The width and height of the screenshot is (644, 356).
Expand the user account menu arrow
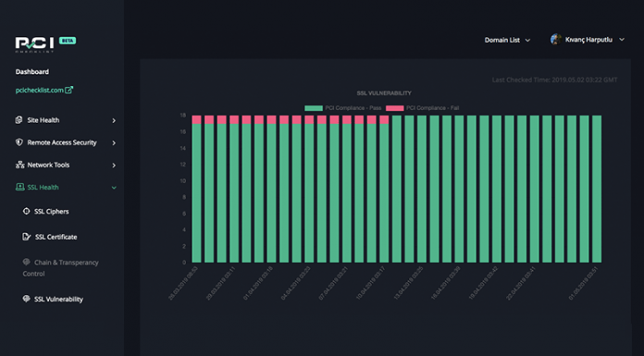click(622, 40)
